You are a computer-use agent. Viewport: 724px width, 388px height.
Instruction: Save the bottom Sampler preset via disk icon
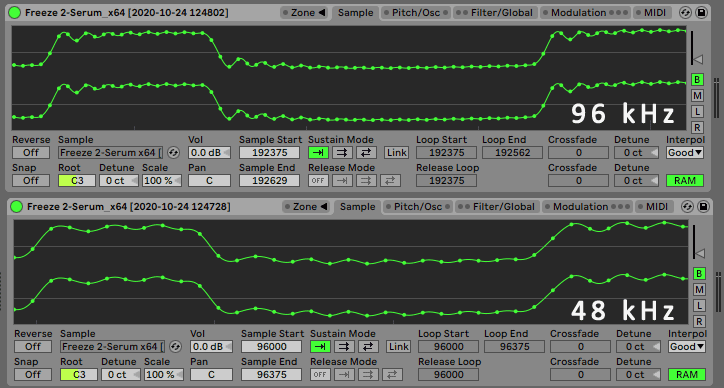coord(703,206)
